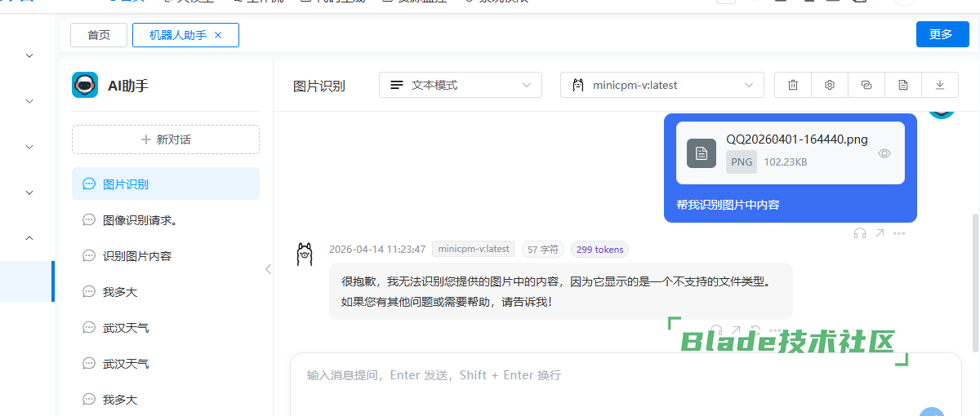Play user message aloud via headphones icon
Screen dimensions: 980x416
(x=859, y=233)
